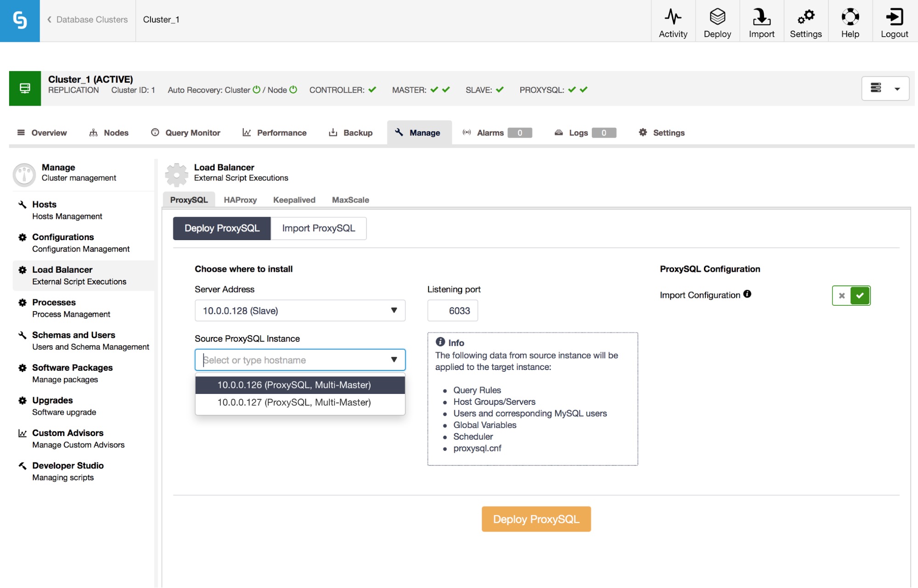918x588 pixels.
Task: Click the Node auto recovery power icon
Action: pyautogui.click(x=293, y=90)
